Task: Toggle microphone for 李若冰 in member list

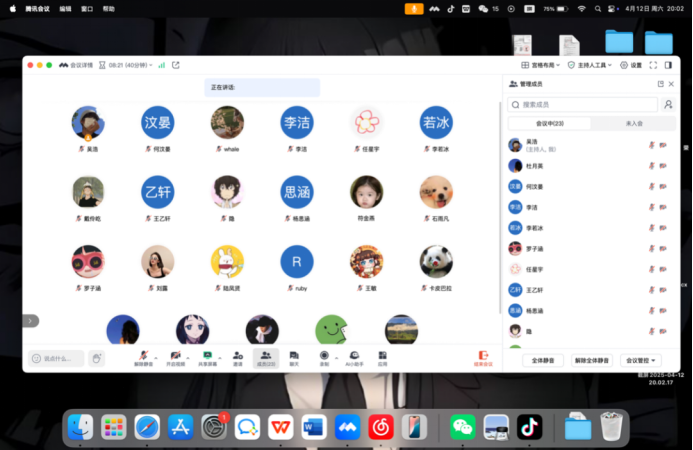Action: (x=651, y=228)
